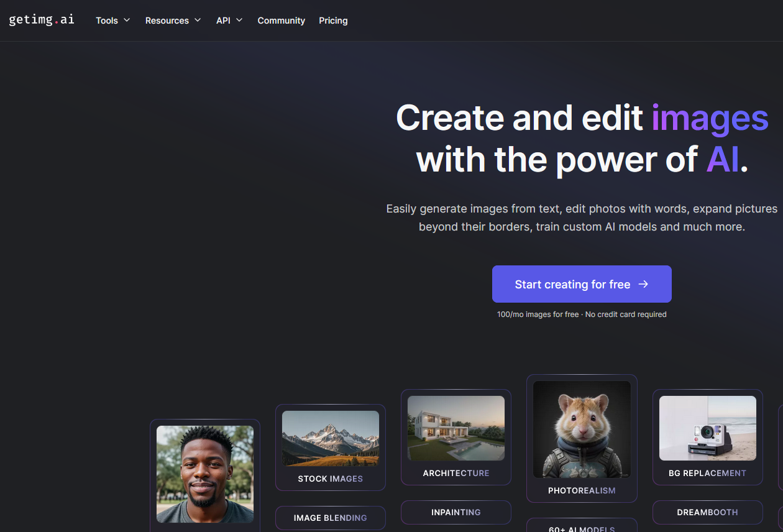Open the STOCK IMAGES feature
The height and width of the screenshot is (532, 783).
point(330,479)
